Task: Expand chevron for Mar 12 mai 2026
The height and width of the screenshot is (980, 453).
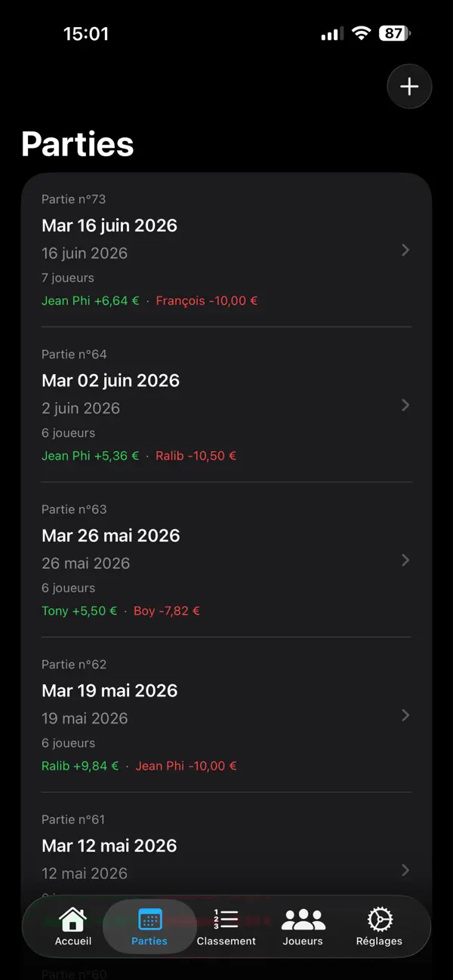Action: (x=405, y=870)
